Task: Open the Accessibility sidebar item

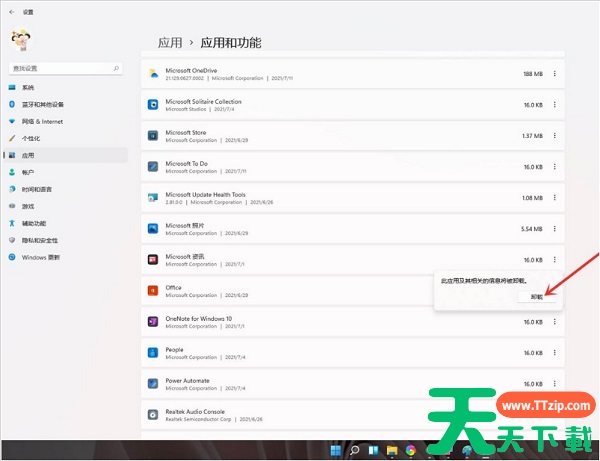Action: [65, 223]
